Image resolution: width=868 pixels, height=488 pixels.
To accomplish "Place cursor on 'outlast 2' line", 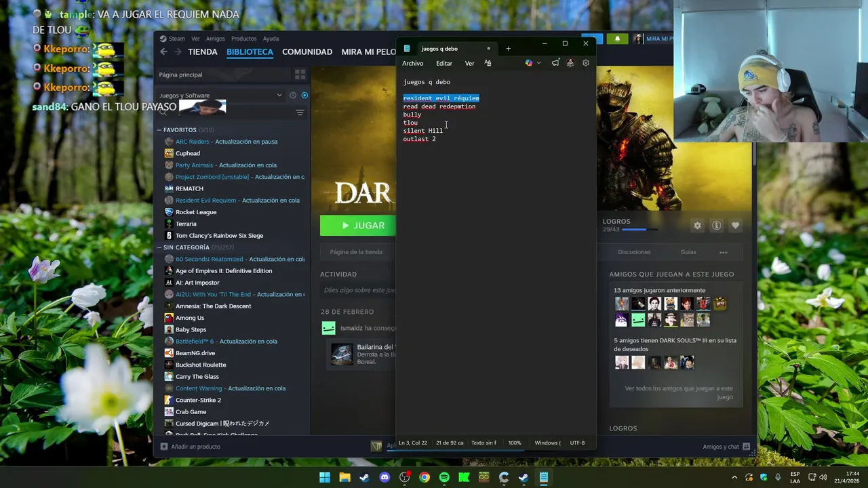I will point(419,139).
